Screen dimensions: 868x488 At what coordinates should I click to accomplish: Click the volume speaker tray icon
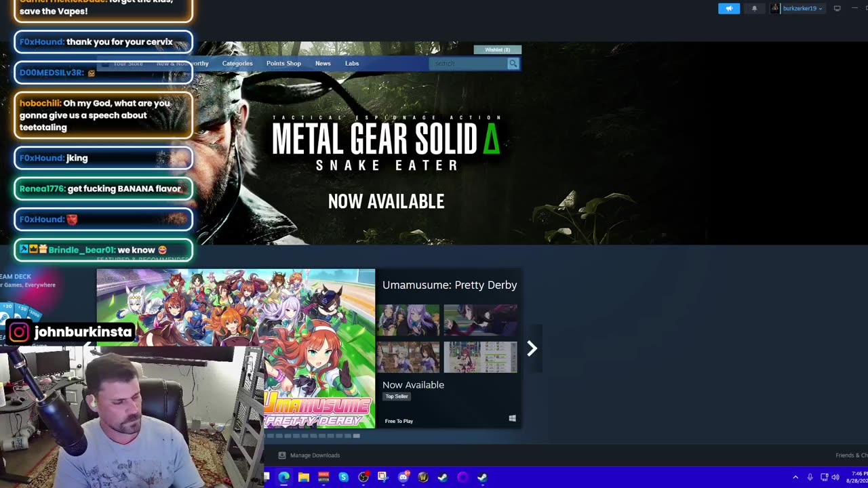coord(835,477)
